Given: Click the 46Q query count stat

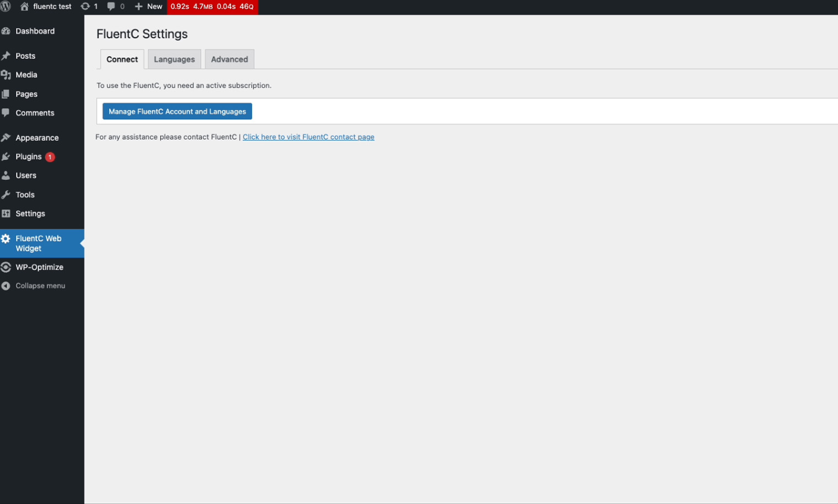Looking at the screenshot, I should (x=247, y=7).
